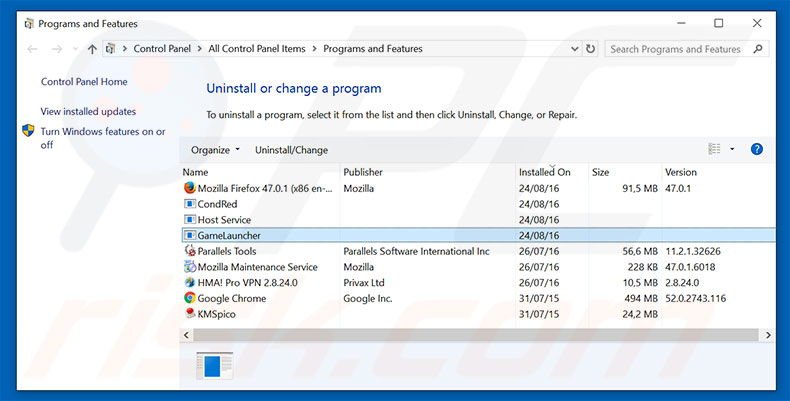Click the horizontal scrollbar thumb
Image resolution: width=790 pixels, height=401 pixels.
476,335
